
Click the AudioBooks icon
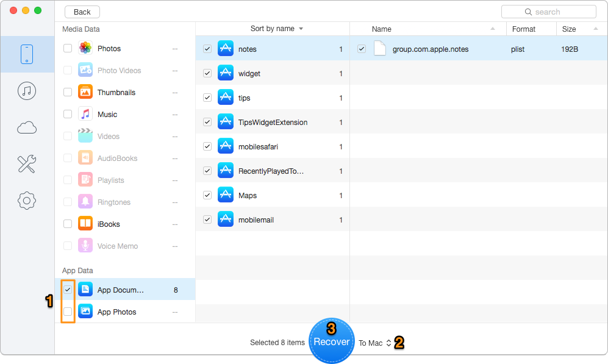(x=85, y=158)
